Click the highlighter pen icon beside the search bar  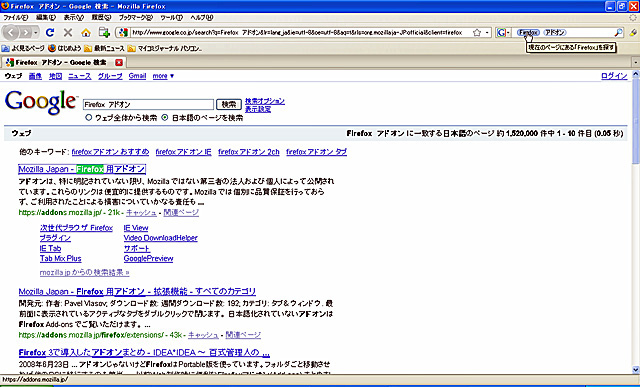633,33
